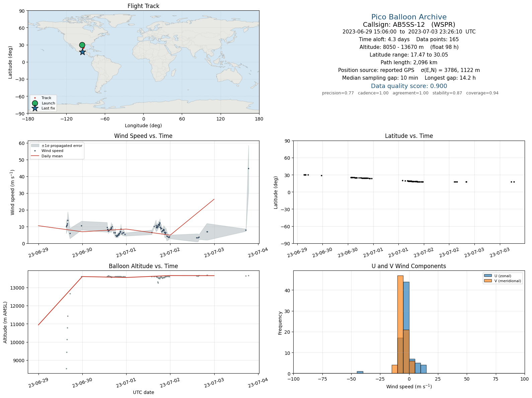Click the tallest orange V histogram bar
The image size is (532, 398).
(x=400, y=324)
